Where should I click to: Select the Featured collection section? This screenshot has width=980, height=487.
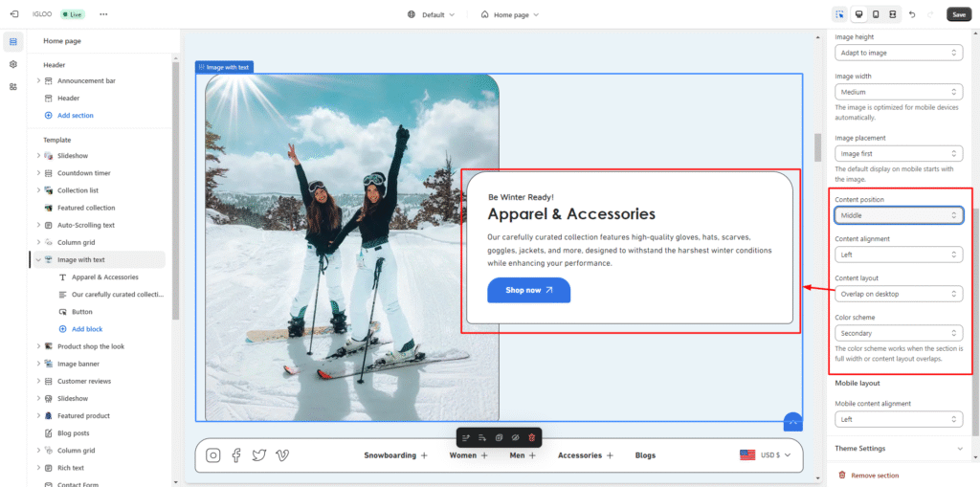[85, 208]
